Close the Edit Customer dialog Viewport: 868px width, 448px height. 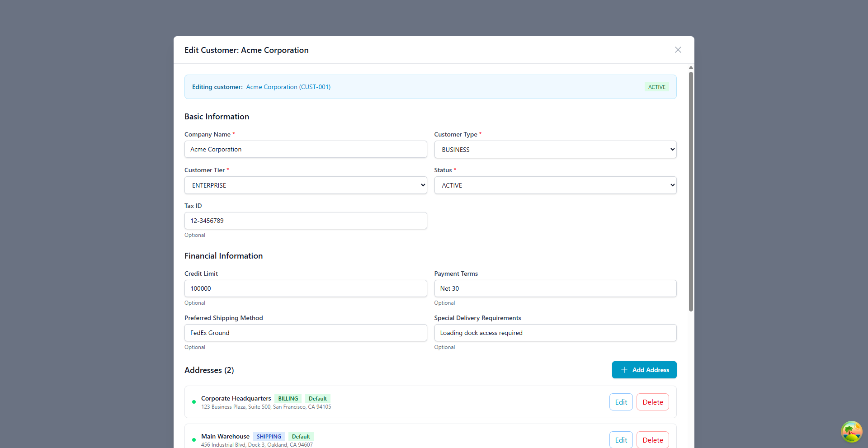point(678,50)
